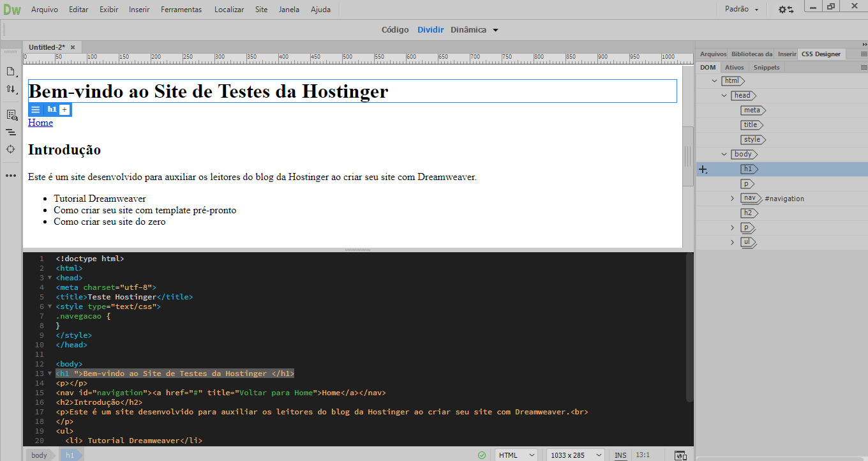
Task: Collapse the head node in DOM tree
Action: click(724, 96)
